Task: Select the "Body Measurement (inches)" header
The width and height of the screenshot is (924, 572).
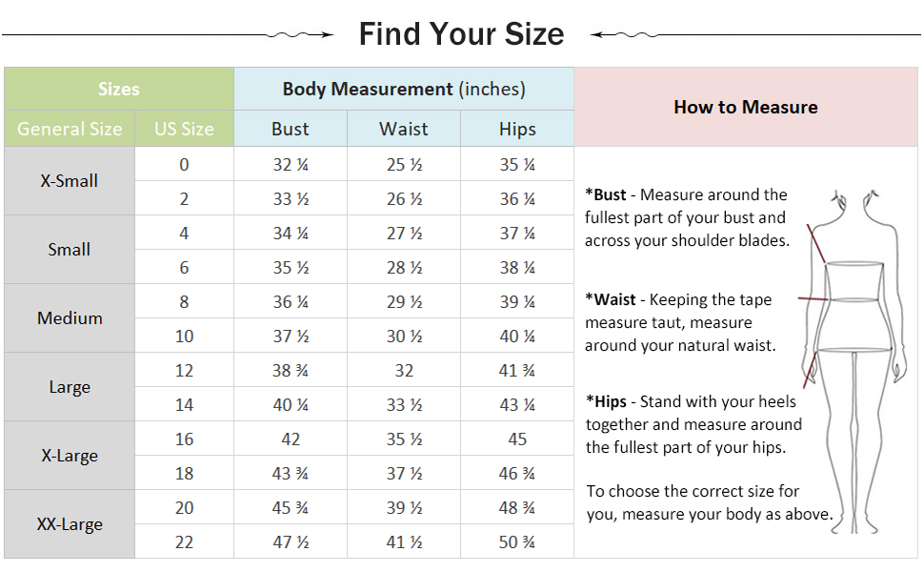Action: [x=404, y=90]
